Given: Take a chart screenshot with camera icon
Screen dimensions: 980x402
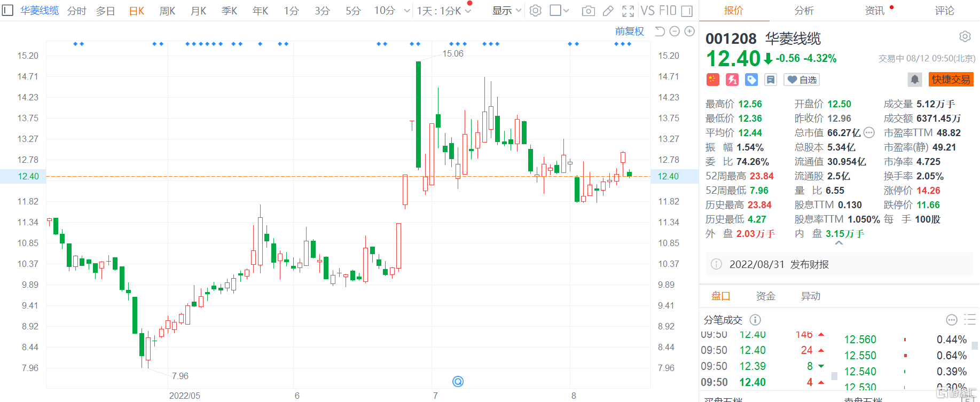Looking at the screenshot, I should coord(588,11).
